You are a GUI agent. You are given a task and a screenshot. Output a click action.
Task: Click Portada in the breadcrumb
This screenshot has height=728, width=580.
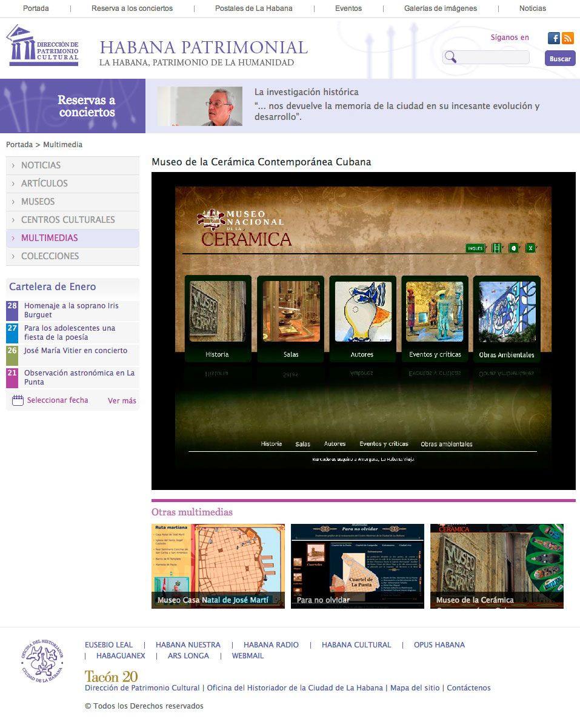(19, 145)
